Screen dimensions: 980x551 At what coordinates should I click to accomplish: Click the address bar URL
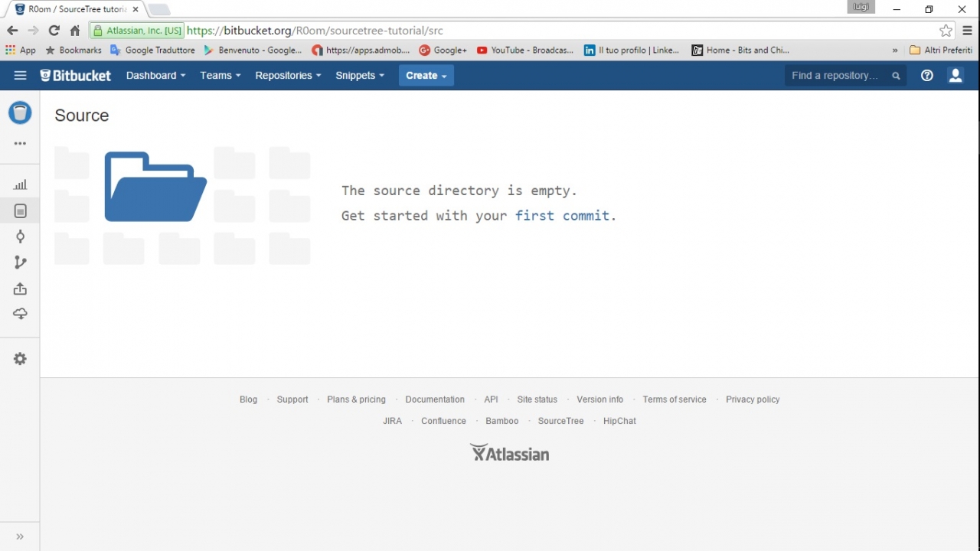(315, 31)
